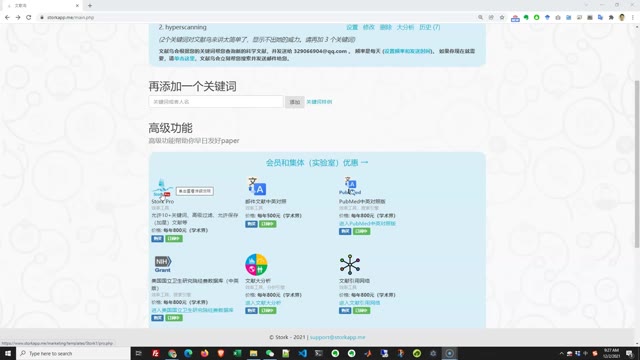Open the set frequency and send time link
The width and height of the screenshot is (640, 360).
407,51
